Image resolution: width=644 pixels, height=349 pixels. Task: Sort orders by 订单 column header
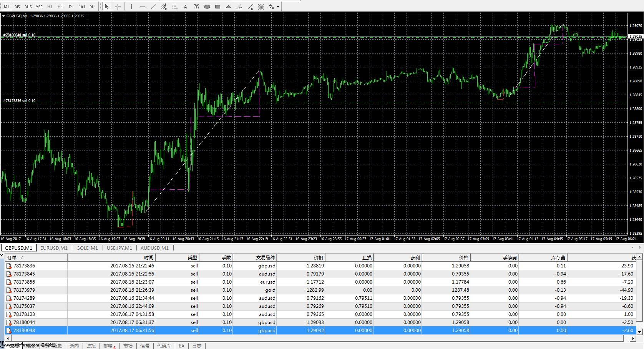(36, 257)
